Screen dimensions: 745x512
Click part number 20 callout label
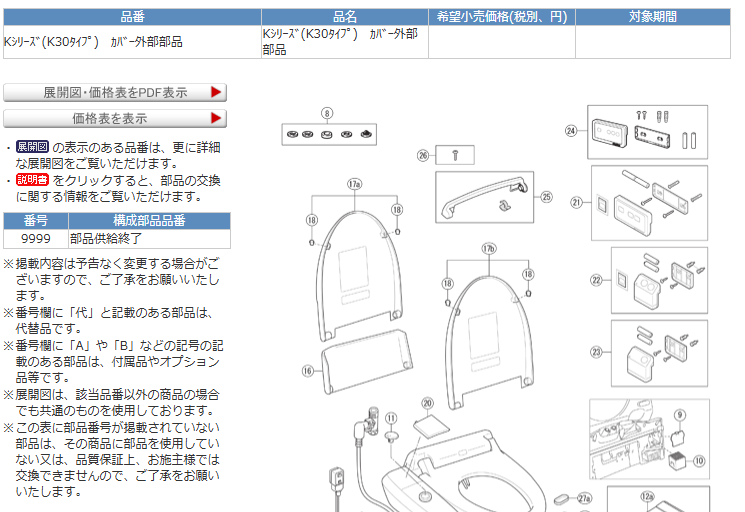click(x=427, y=403)
